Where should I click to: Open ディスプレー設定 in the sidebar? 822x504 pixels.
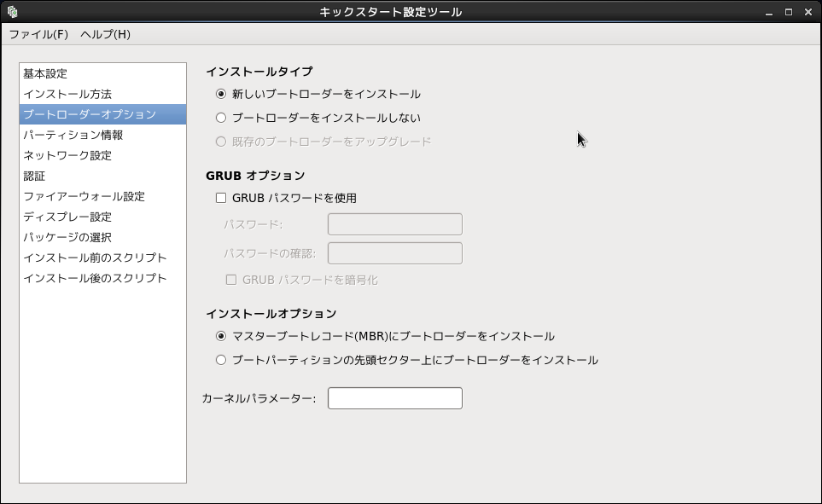[67, 217]
